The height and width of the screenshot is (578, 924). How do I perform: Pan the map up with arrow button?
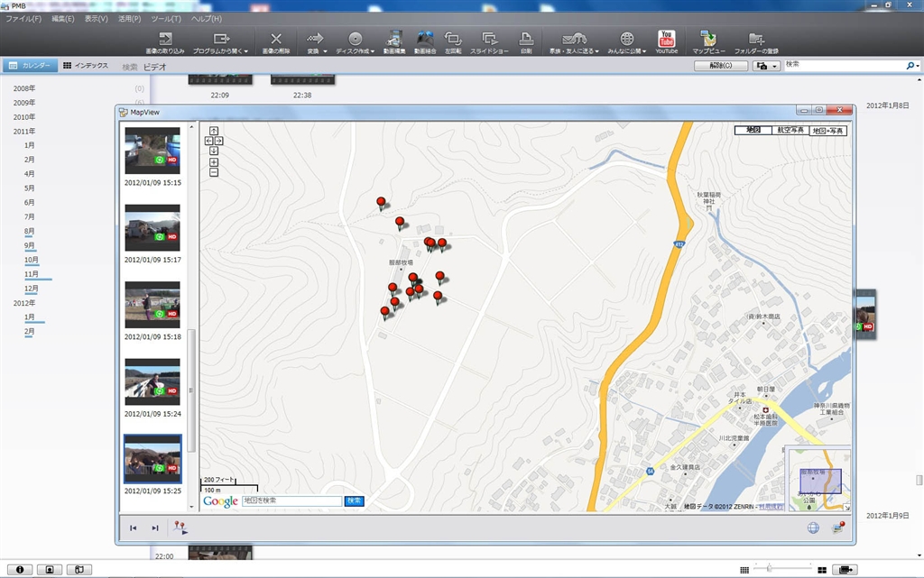[214, 131]
